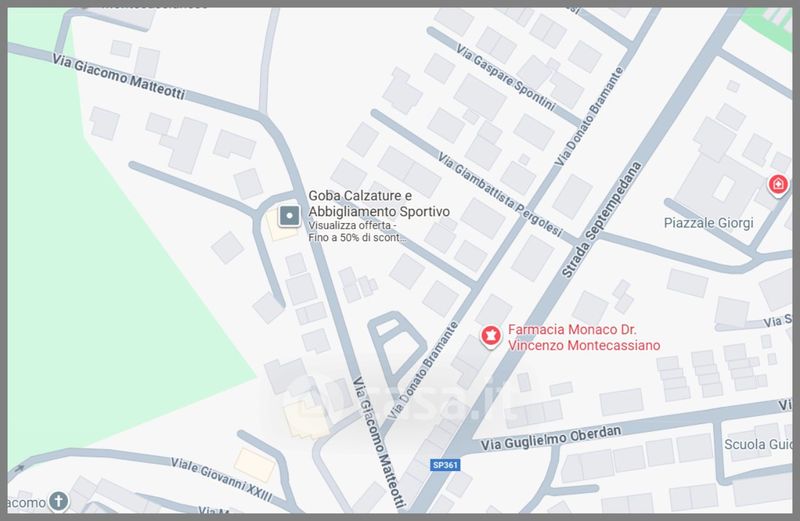
Task: Click the Viale Giovanni XXIII street label
Action: [x=221, y=480]
